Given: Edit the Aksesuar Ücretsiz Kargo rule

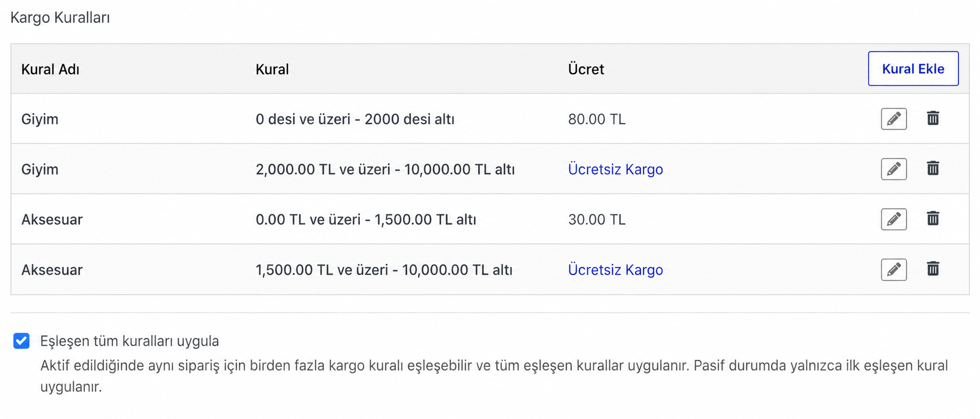Looking at the screenshot, I should click(x=894, y=270).
